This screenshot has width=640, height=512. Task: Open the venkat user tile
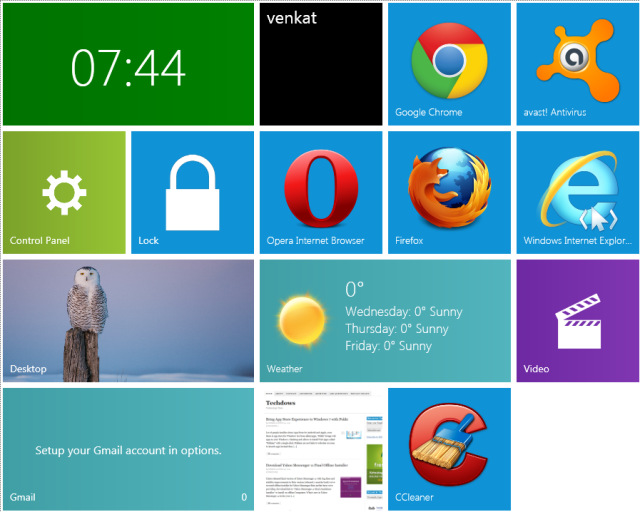click(321, 64)
